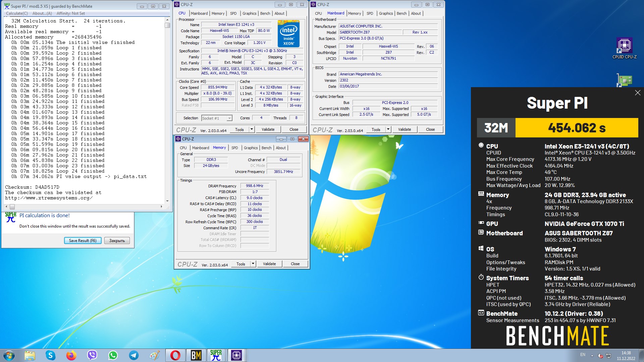Open the Calculate(C) menu in Super PI
Viewport: 644px width, 362px height.
pyautogui.click(x=17, y=13)
